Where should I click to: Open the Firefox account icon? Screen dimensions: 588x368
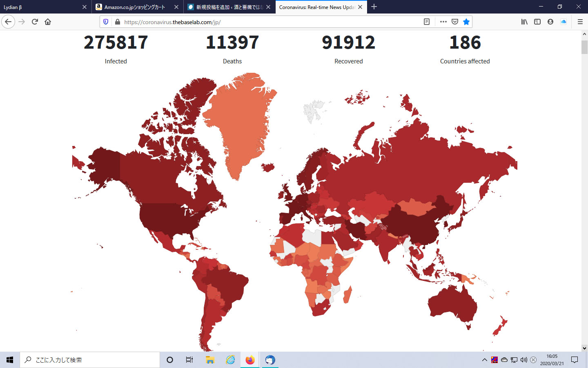pyautogui.click(x=550, y=22)
